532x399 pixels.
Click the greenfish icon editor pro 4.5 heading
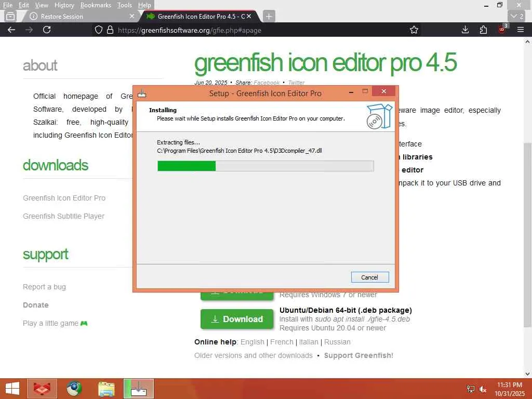(325, 63)
